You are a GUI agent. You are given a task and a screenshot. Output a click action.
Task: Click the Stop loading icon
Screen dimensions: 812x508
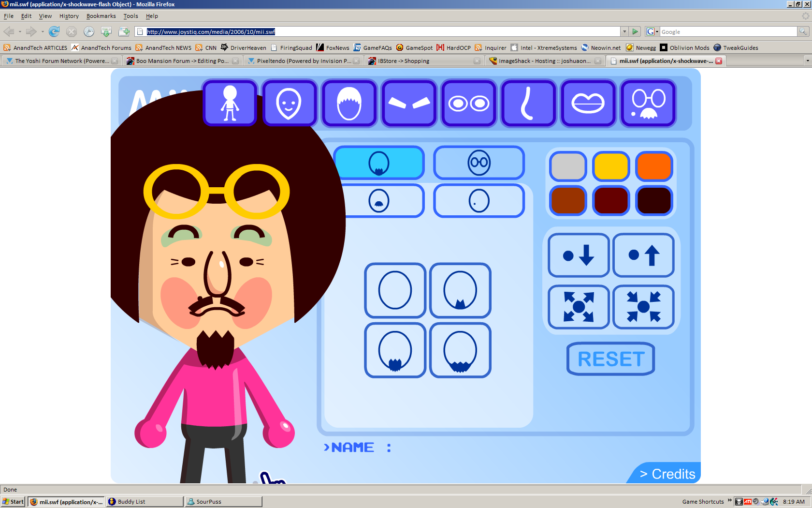pos(72,32)
